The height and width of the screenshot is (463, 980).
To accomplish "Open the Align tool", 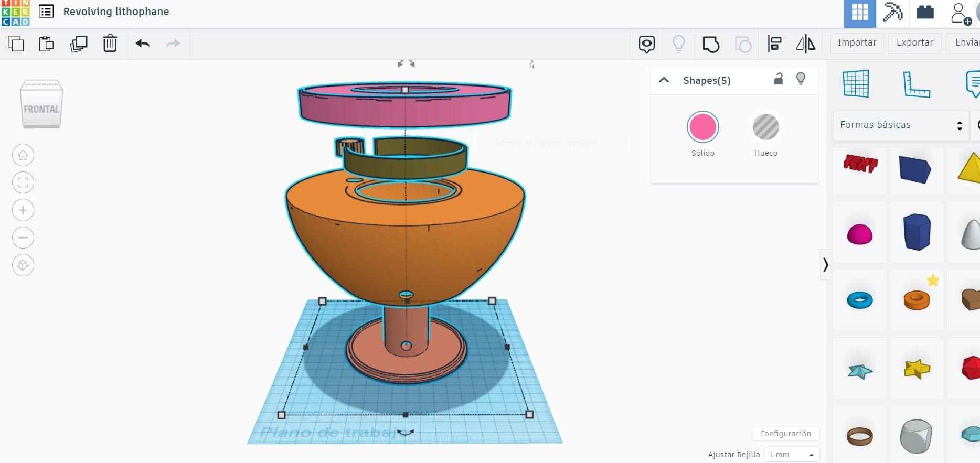I will coord(774,44).
